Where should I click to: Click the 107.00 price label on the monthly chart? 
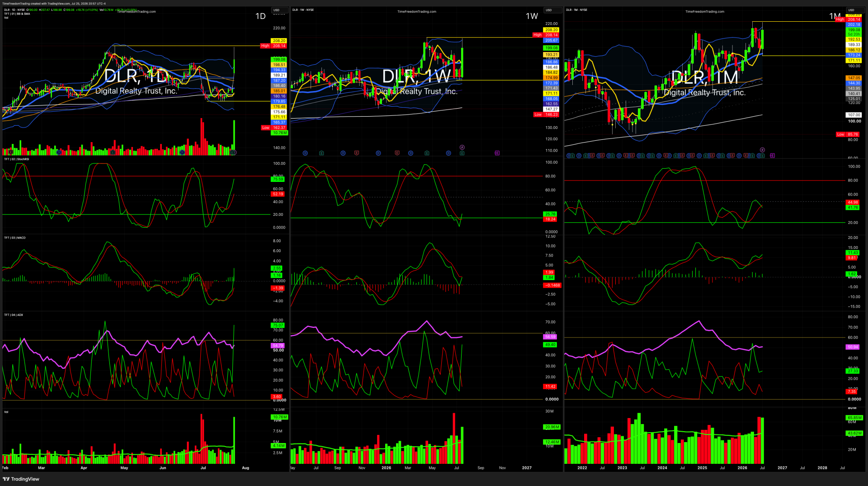tap(854, 115)
